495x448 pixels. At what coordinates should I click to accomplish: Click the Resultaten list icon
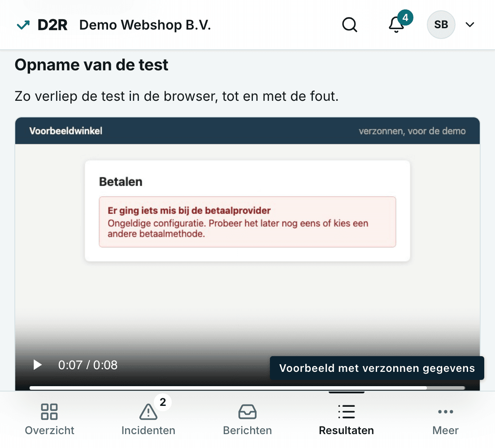[346, 411]
